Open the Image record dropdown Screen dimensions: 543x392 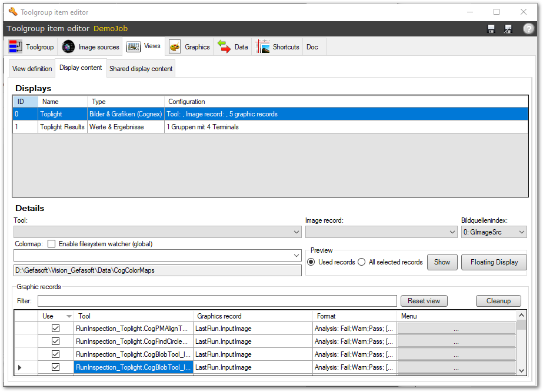pyautogui.click(x=381, y=232)
